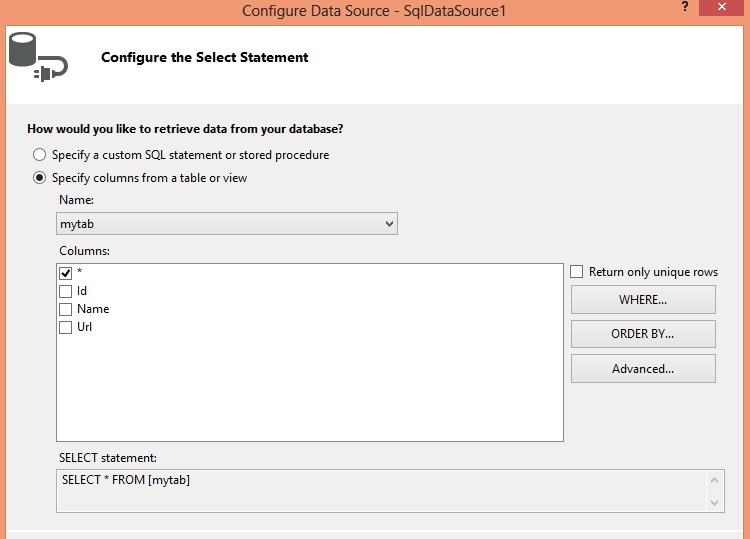This screenshot has height=539, width=750.
Task: Click inside the SELECT statement text box
Action: [381, 491]
